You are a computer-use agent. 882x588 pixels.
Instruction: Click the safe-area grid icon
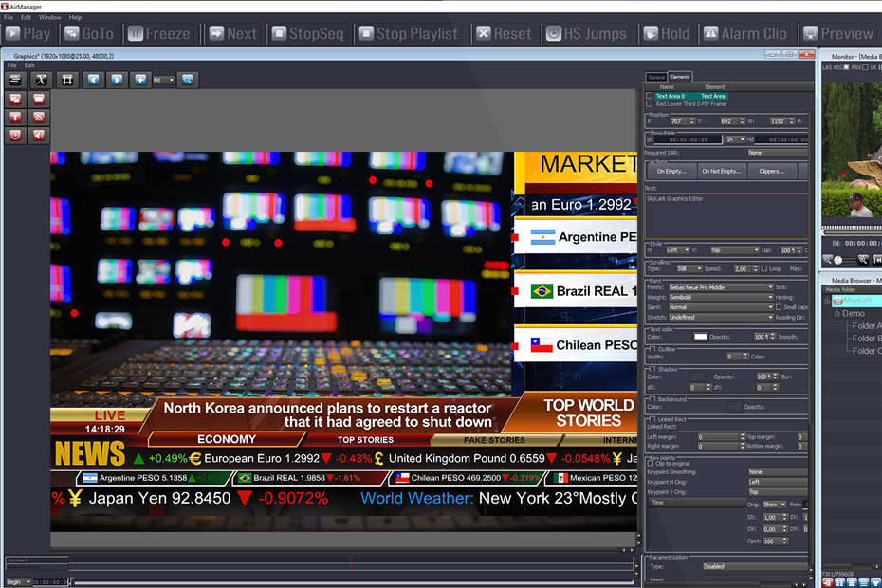(68, 80)
